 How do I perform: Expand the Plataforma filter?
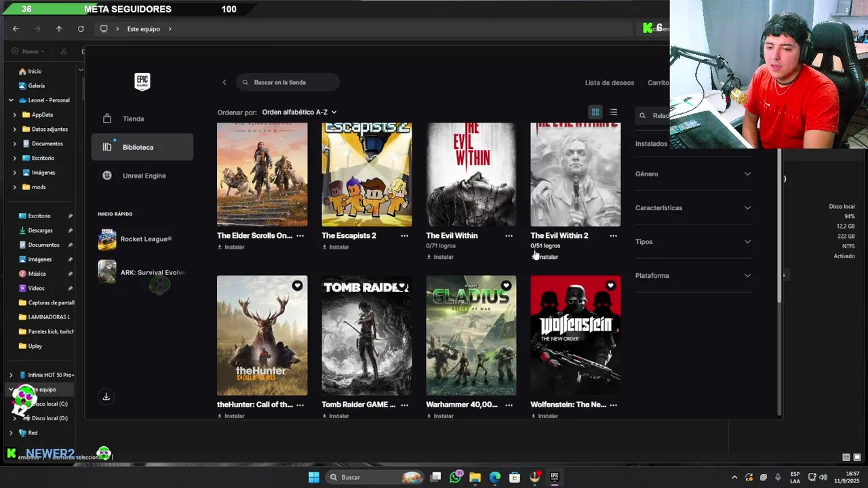(x=693, y=276)
